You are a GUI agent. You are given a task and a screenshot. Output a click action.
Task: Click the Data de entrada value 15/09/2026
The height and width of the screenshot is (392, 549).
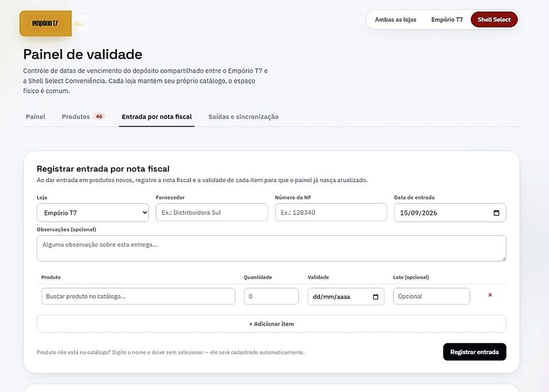point(418,213)
